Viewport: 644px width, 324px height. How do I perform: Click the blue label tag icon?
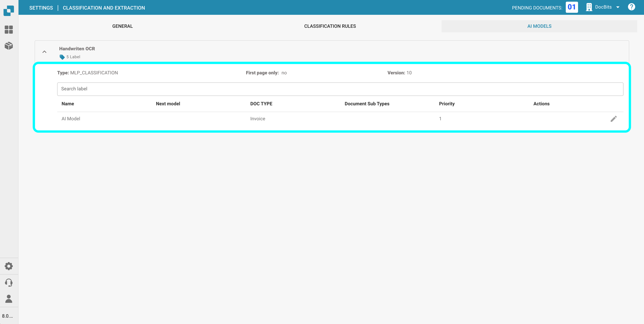(62, 57)
